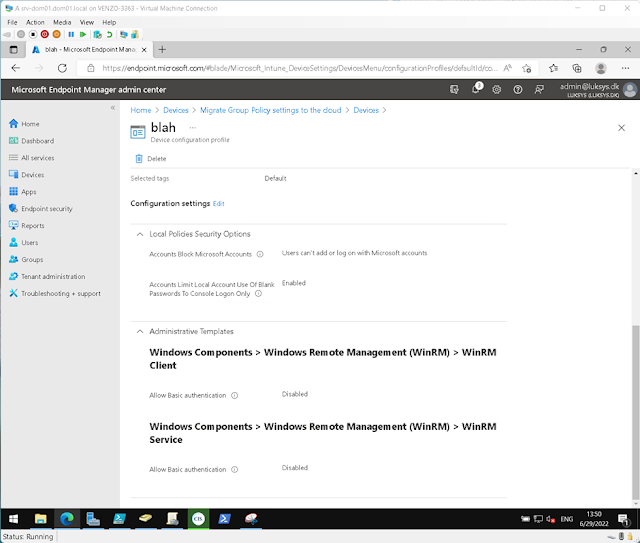Image resolution: width=640 pixels, height=543 pixels.
Task: Click scroll up arrow of page
Action: pos(636,173)
